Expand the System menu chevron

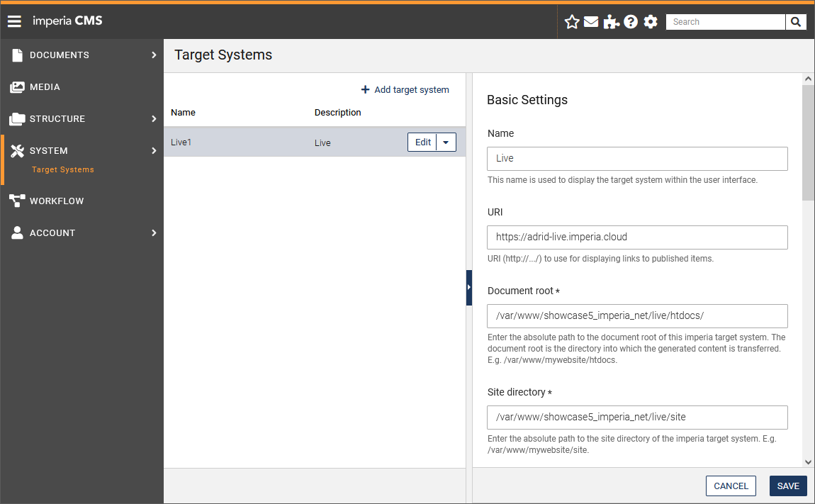[x=154, y=151]
